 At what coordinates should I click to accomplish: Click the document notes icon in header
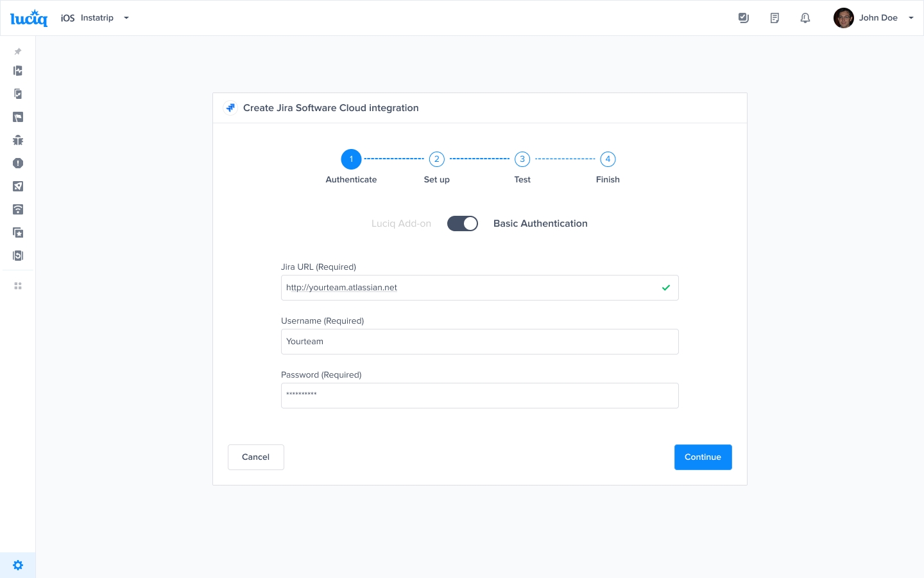click(x=774, y=18)
